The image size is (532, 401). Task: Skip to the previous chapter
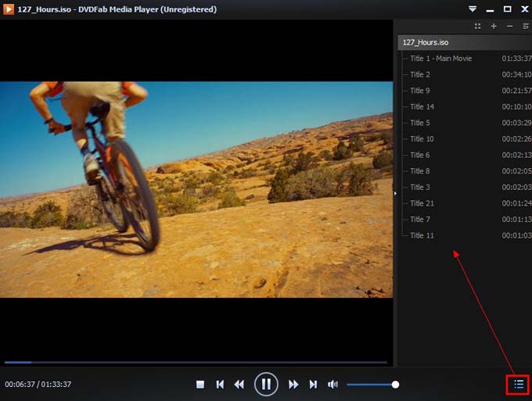coord(220,385)
